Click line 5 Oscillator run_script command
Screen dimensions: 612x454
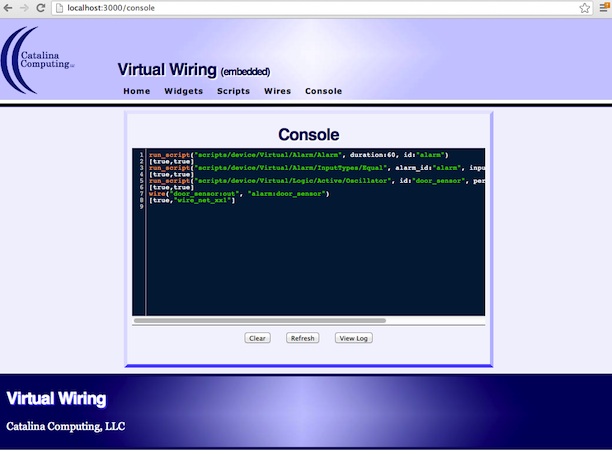coord(317,181)
